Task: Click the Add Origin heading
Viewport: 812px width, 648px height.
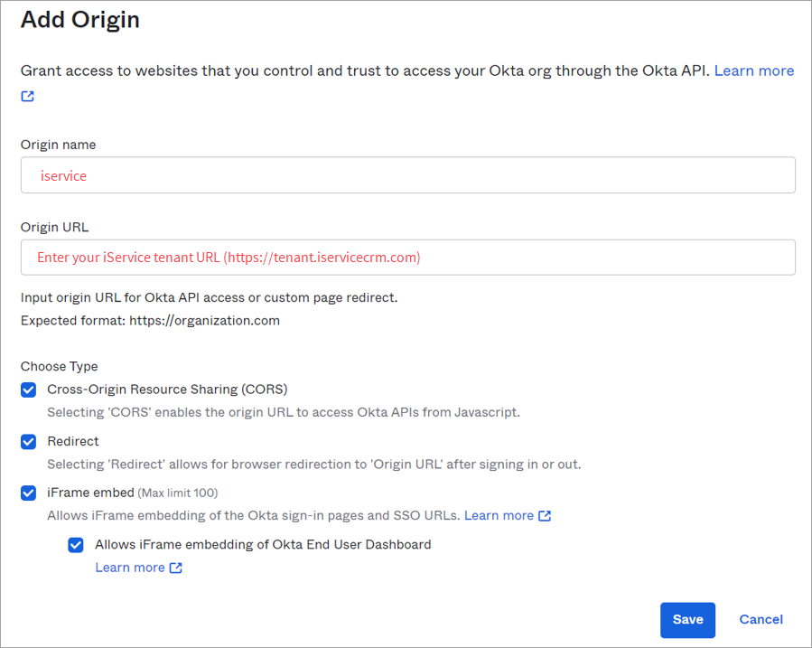Action: tap(80, 20)
